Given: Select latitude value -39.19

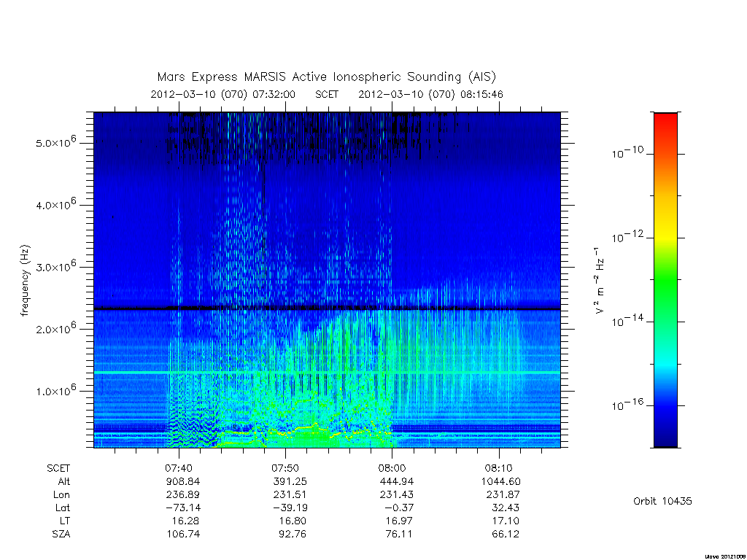Looking at the screenshot, I should [290, 507].
